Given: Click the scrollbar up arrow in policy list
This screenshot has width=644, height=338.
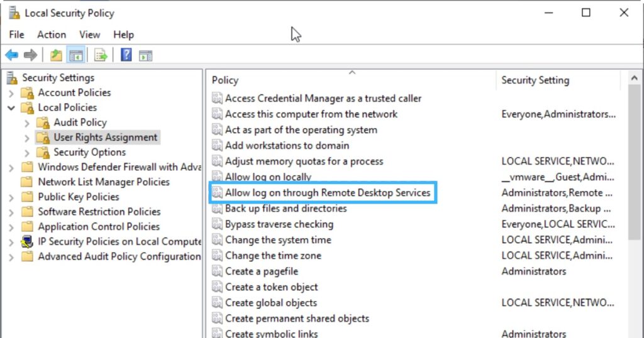Looking at the screenshot, I should (x=634, y=77).
